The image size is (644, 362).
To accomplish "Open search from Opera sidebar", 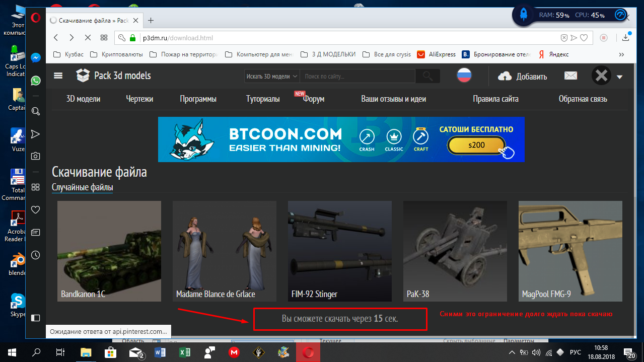I will [35, 111].
